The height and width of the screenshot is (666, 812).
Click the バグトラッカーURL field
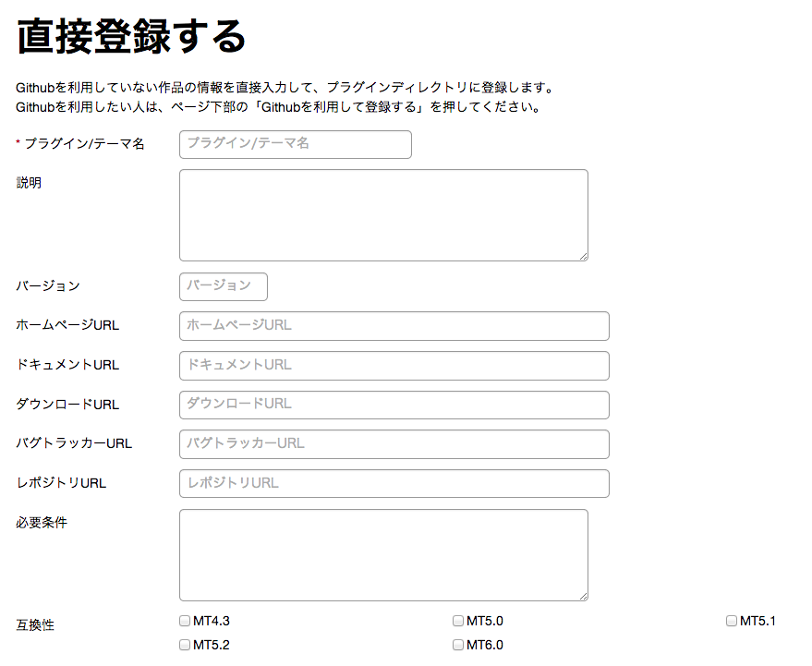(394, 443)
